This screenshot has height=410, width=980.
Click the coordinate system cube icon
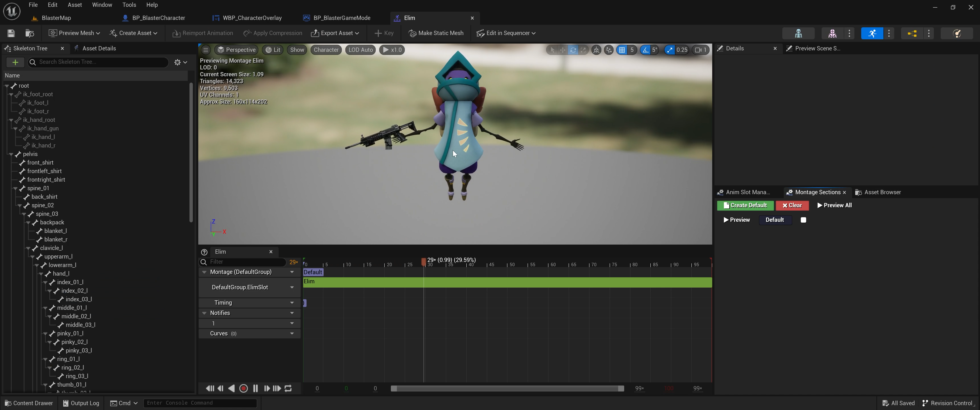click(x=596, y=50)
